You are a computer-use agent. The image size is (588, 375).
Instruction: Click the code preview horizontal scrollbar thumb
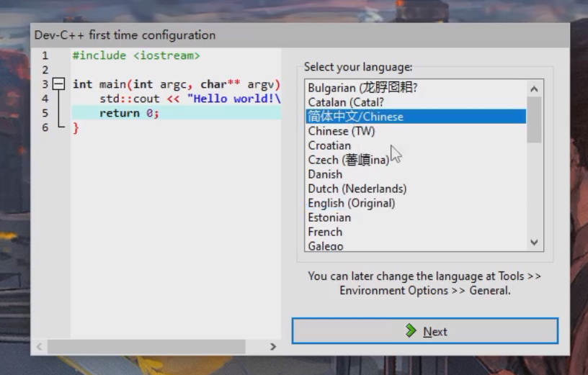(146, 347)
